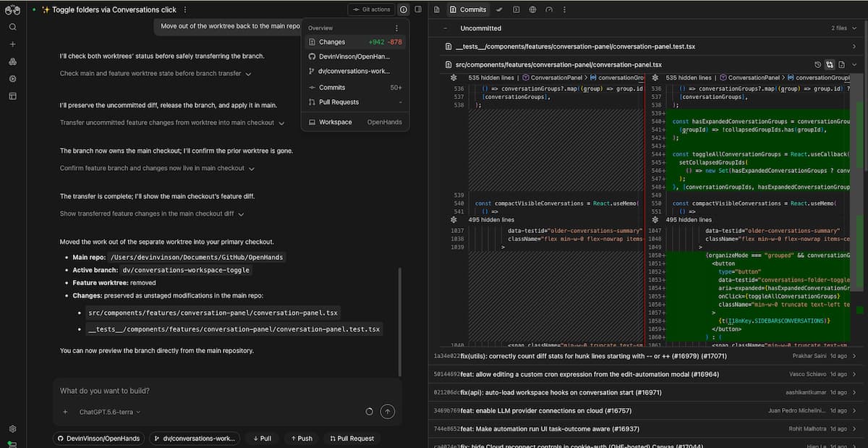Expand the 'Confirm feature branch' step details
The height and width of the screenshot is (448, 868).
(156, 168)
